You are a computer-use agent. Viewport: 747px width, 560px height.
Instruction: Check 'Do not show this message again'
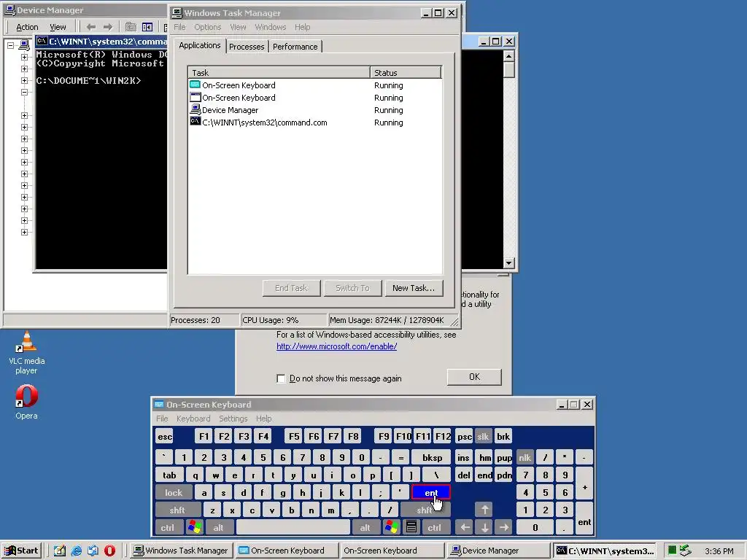[281, 378]
